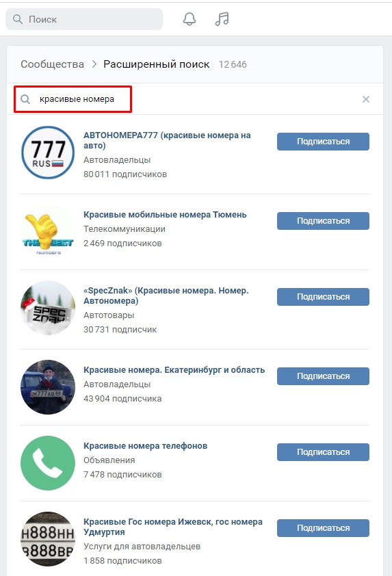Focus the top Поиск input field
Screen dimensions: 392x576
click(84, 19)
